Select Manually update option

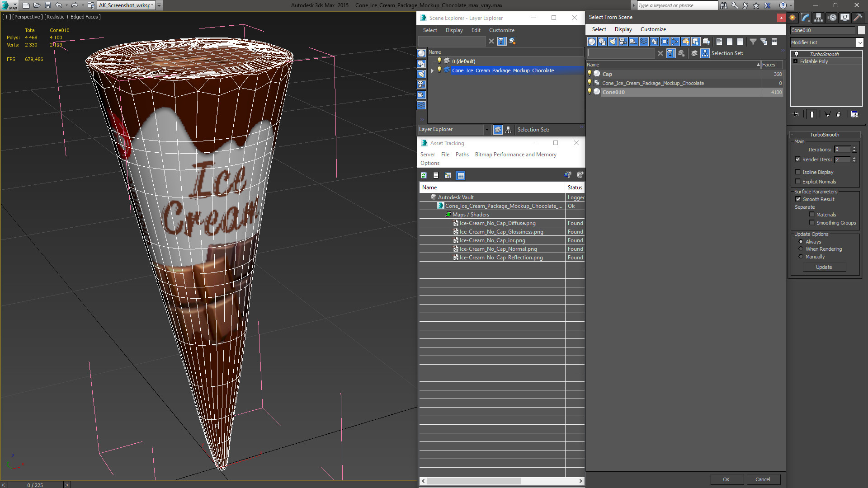coord(801,257)
